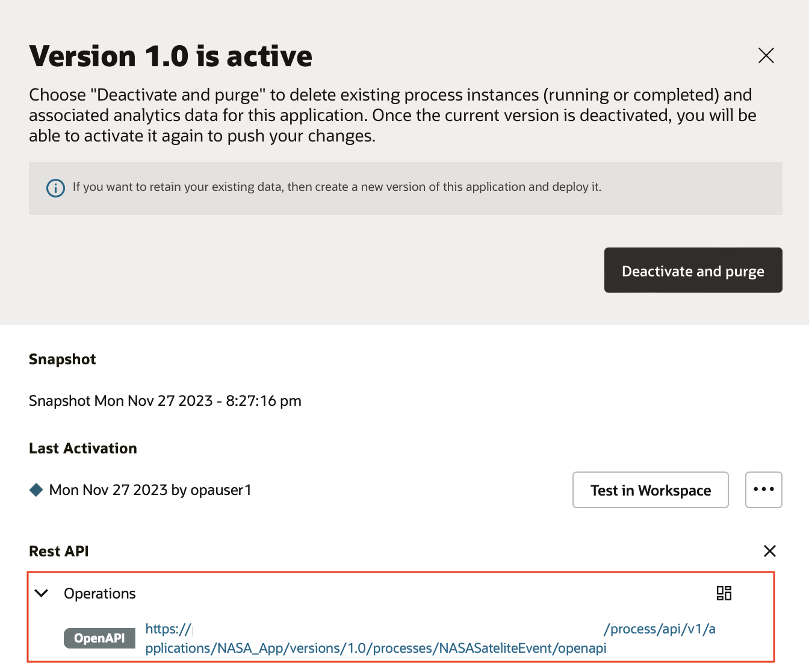Click the information icon in the notice banner
Viewport: 809px width, 672px height.
coord(55,188)
